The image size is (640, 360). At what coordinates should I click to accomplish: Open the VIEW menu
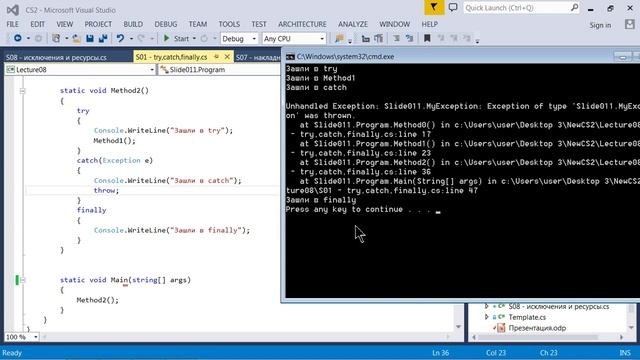click(x=64, y=24)
